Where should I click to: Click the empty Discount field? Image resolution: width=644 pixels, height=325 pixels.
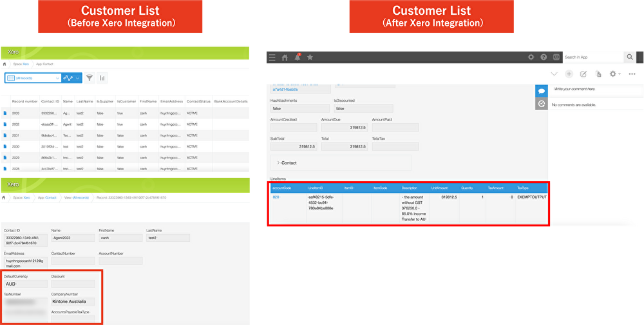(73, 284)
